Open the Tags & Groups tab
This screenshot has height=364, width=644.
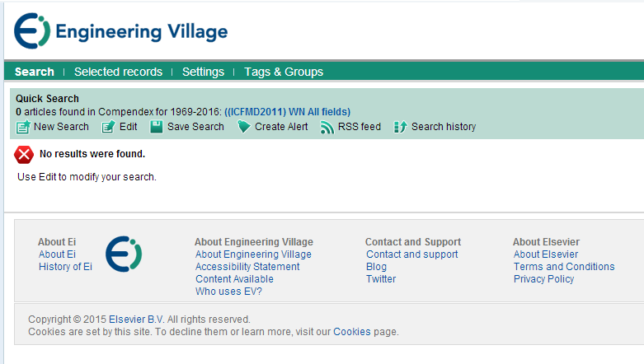point(284,72)
